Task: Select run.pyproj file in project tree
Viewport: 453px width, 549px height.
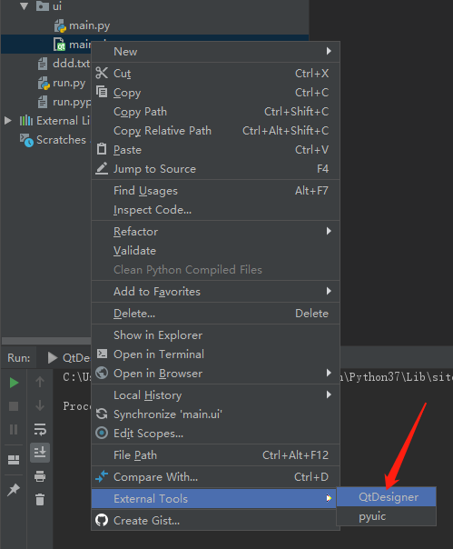Action: click(71, 102)
